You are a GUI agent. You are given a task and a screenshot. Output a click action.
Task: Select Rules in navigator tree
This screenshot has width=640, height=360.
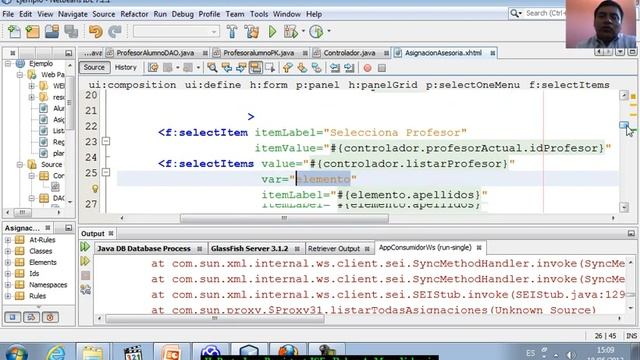(x=37, y=296)
